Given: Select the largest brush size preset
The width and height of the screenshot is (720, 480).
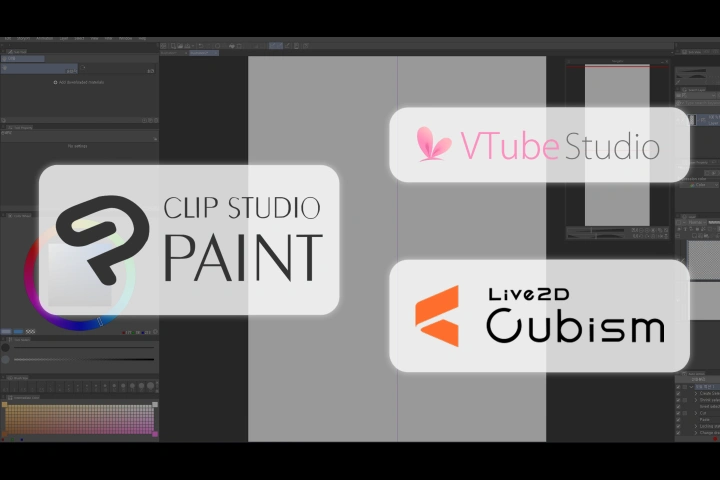Looking at the screenshot, I should click(151, 386).
